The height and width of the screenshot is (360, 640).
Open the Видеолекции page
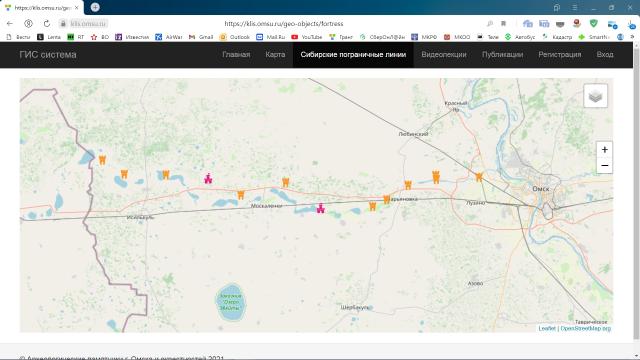point(444,55)
